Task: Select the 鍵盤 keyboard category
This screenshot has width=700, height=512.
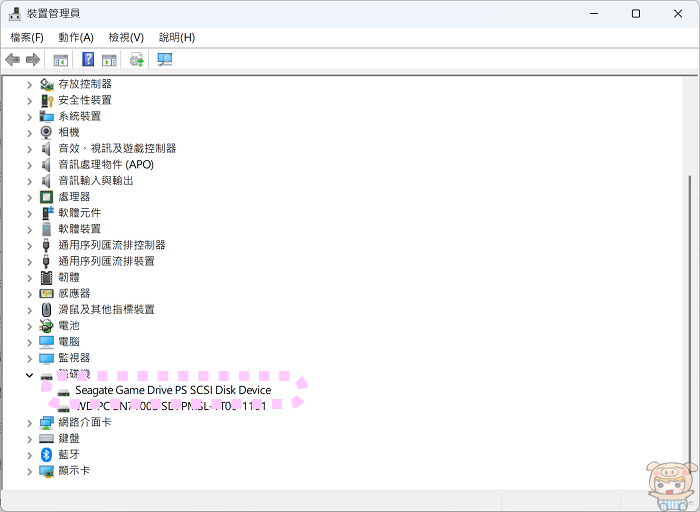Action: coord(69,438)
